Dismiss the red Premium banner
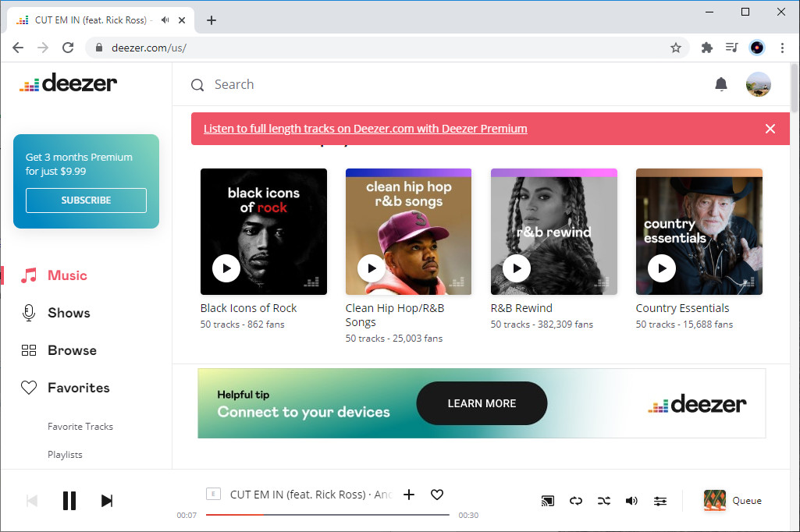This screenshot has height=532, width=800. (x=770, y=129)
